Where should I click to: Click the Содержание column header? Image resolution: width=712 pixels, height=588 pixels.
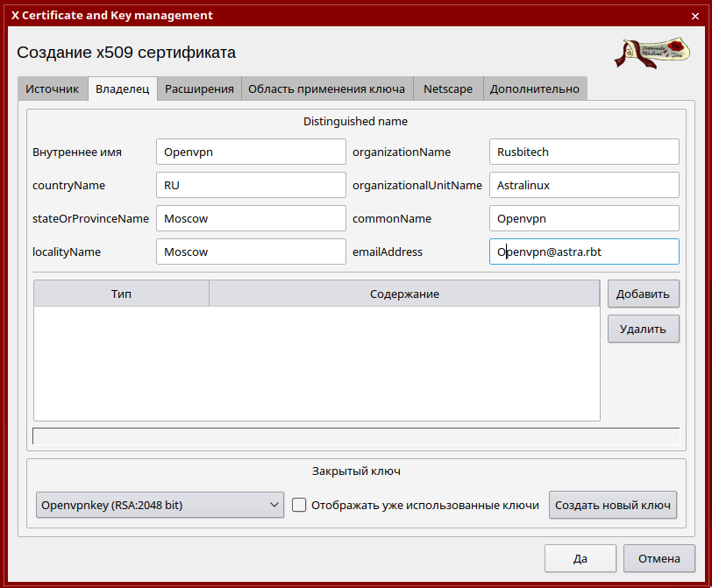pyautogui.click(x=404, y=294)
